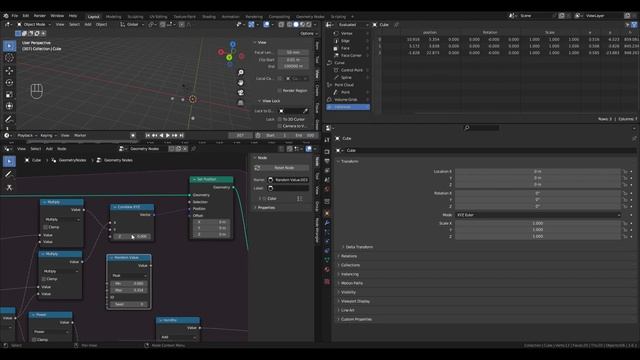
Task: Click the Properties editor search field
Action: [482, 128]
